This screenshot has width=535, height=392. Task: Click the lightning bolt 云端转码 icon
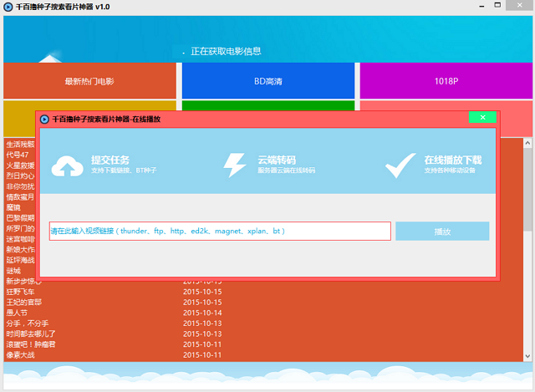pos(235,165)
